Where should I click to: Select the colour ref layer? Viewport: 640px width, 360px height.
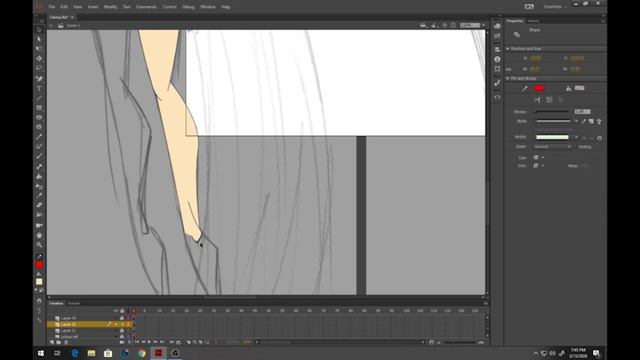point(69,337)
